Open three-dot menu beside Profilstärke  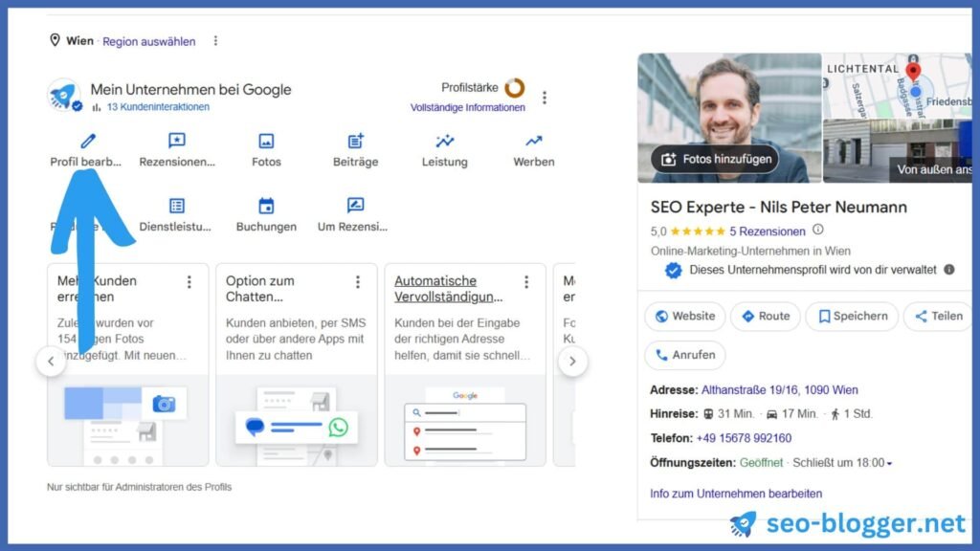[x=545, y=98]
